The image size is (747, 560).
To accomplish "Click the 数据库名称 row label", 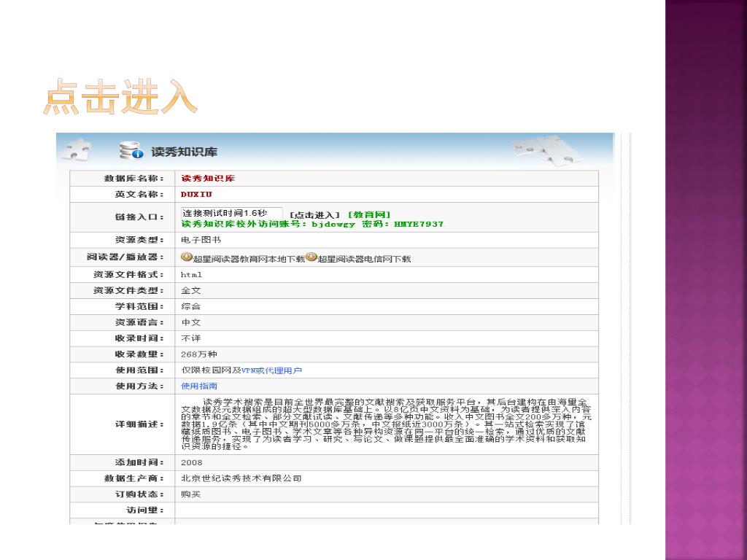I will 134,179.
